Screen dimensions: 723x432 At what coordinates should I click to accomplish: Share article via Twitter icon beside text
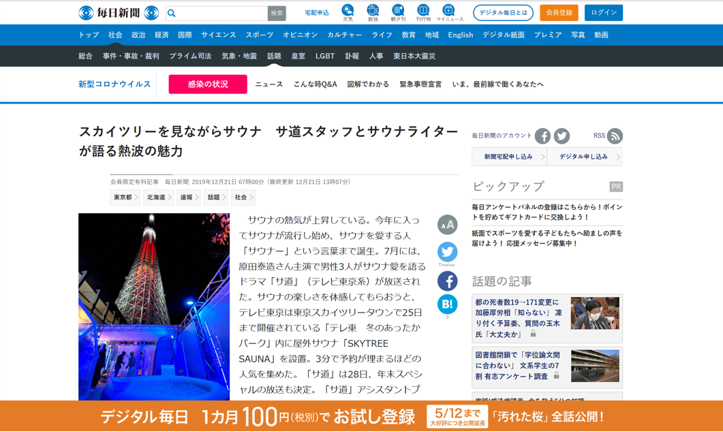(447, 252)
